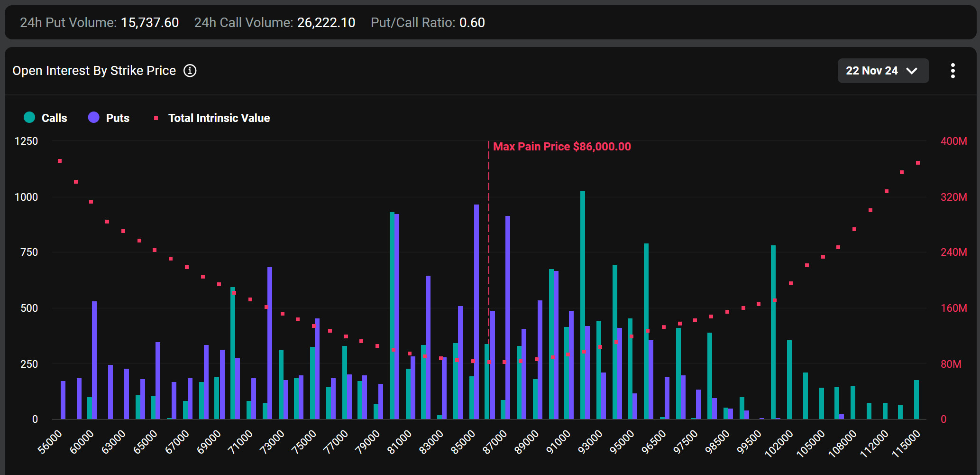Click the tall purple put bar at 60000

[x=94, y=360]
